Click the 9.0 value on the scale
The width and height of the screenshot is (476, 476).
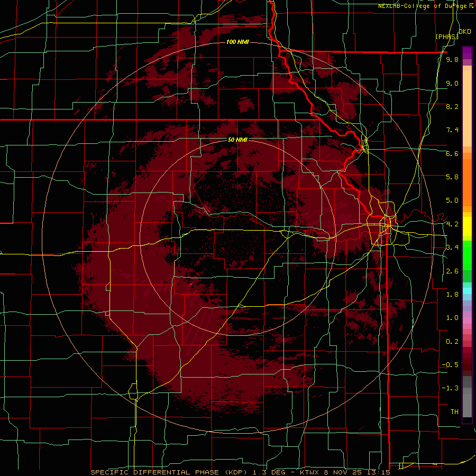(452, 83)
